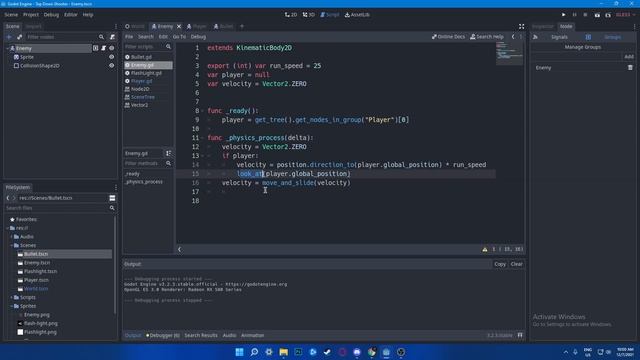Fold the if player block
Viewport: 640px width, 360px height.
[x=203, y=156]
